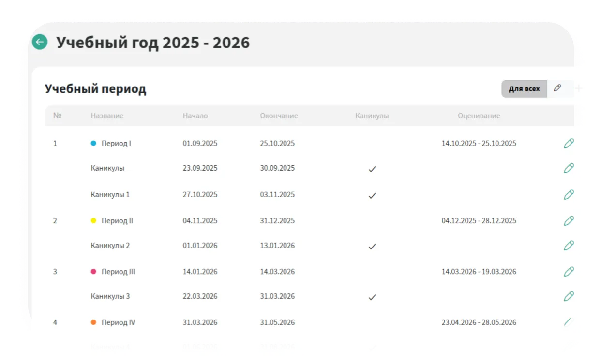Edit the Период III row
The image size is (601, 364).
[569, 272]
